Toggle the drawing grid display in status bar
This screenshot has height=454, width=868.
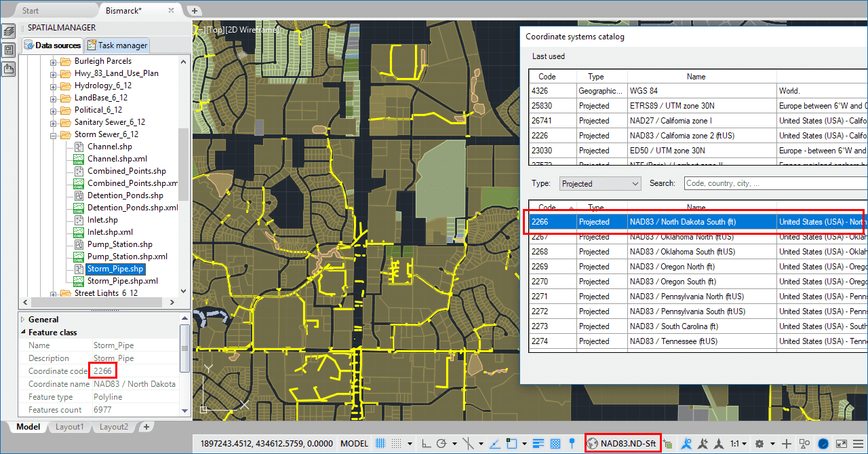(x=380, y=444)
